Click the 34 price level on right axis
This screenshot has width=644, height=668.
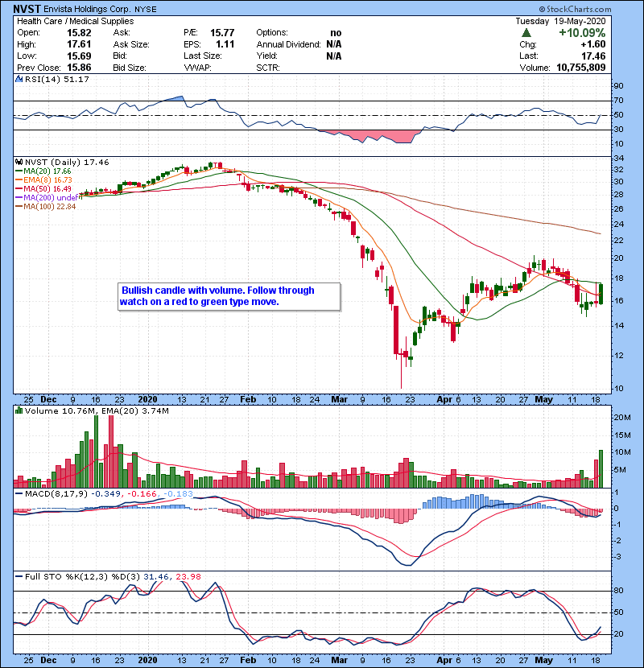click(x=618, y=158)
